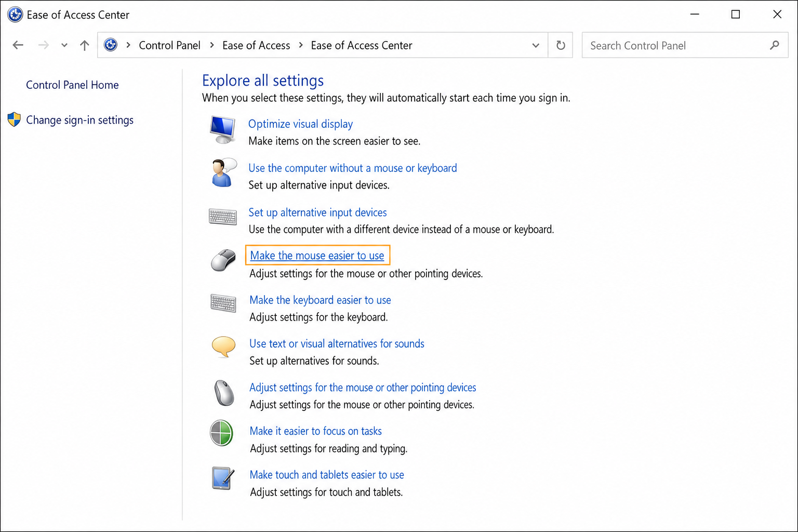This screenshot has width=798, height=532.
Task: Maximize the Ease of Access Center window
Action: [736, 15]
